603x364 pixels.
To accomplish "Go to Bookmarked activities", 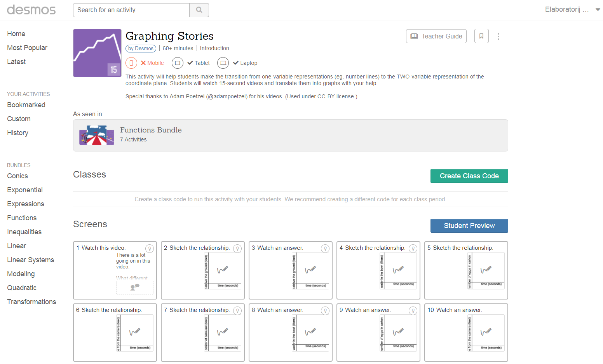I will click(26, 105).
